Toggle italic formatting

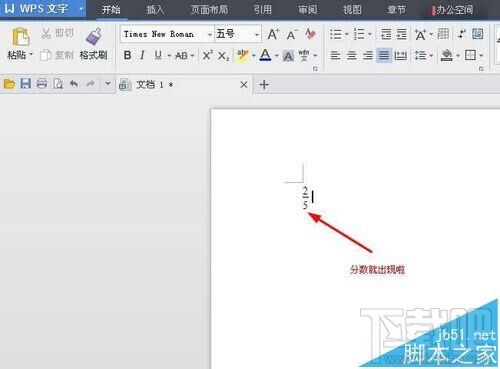click(142, 55)
